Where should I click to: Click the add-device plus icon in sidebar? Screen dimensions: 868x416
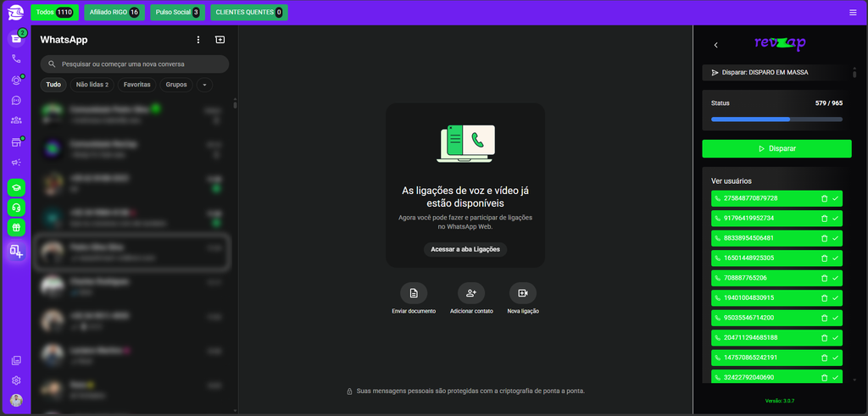[x=16, y=251]
